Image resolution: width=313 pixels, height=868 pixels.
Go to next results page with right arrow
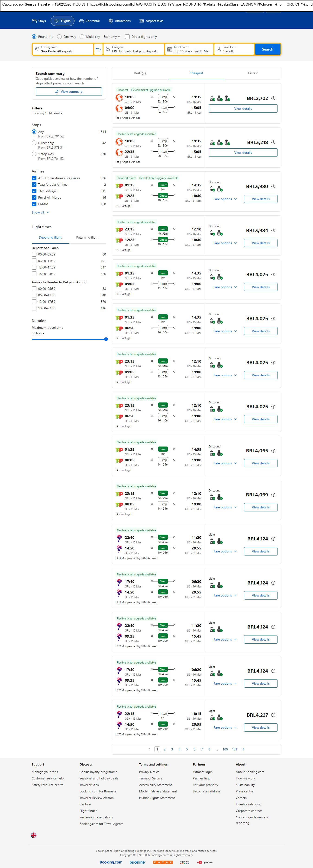244,749
